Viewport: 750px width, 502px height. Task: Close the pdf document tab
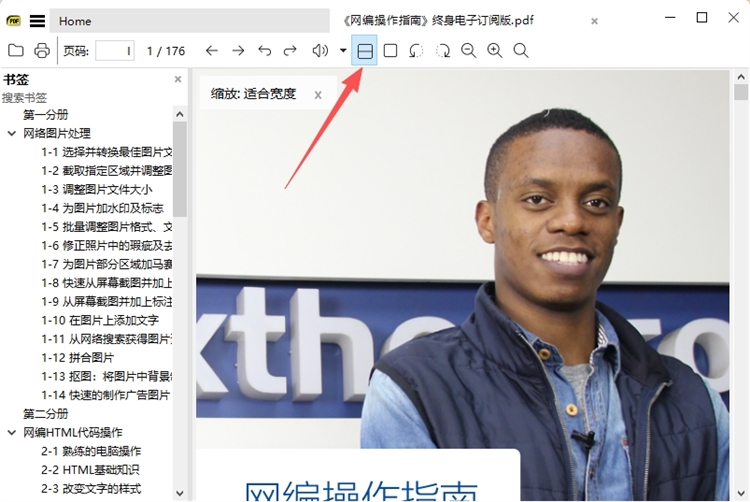coord(594,22)
